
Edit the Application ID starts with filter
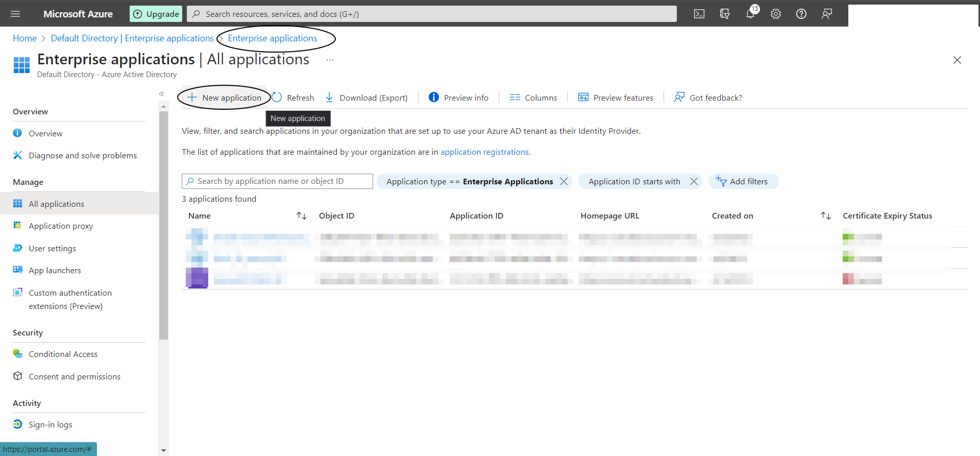(x=634, y=181)
